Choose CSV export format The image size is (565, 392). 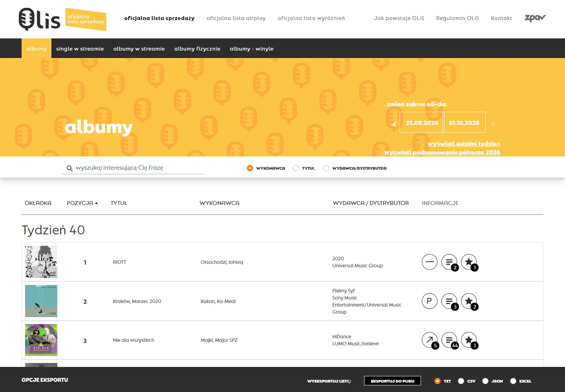461,381
